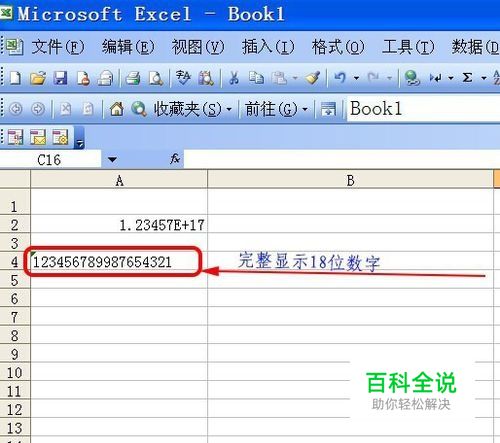Click the envelope icon in the small floating toolbar
The image size is (500, 443).
38,137
